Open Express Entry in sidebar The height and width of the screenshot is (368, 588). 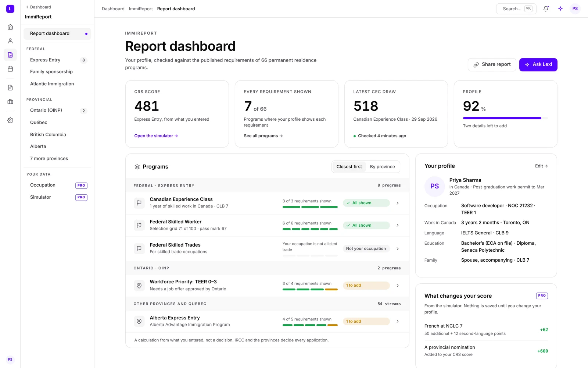click(x=57, y=60)
